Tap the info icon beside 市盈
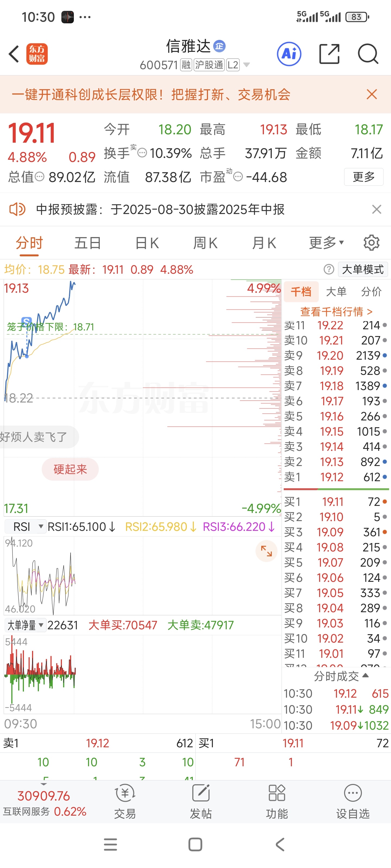The width and height of the screenshot is (391, 868). (238, 177)
